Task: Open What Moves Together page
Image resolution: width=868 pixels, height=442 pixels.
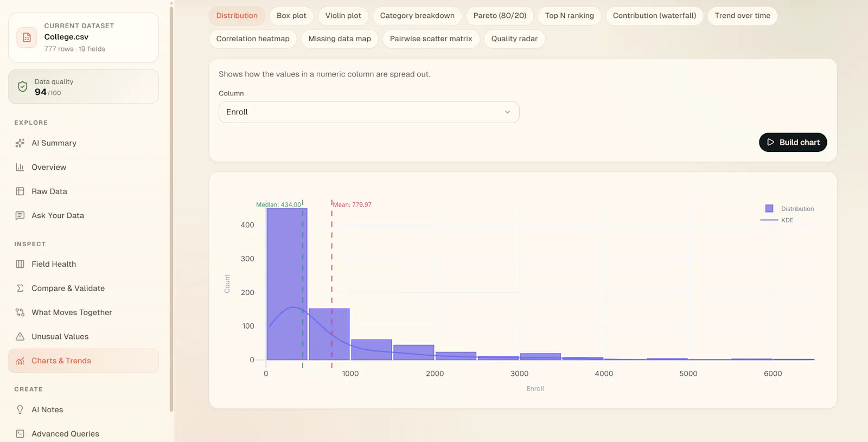Action: pyautogui.click(x=84, y=312)
